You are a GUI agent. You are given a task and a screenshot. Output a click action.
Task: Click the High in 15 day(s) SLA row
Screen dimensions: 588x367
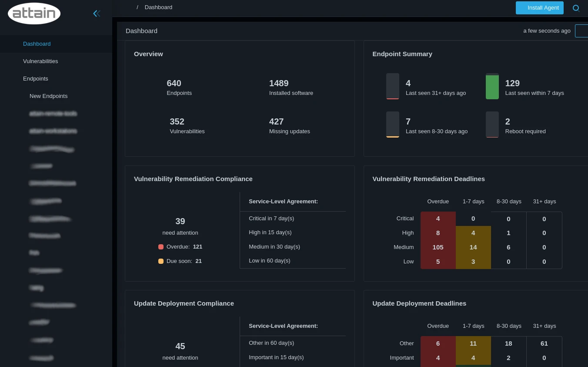point(293,232)
